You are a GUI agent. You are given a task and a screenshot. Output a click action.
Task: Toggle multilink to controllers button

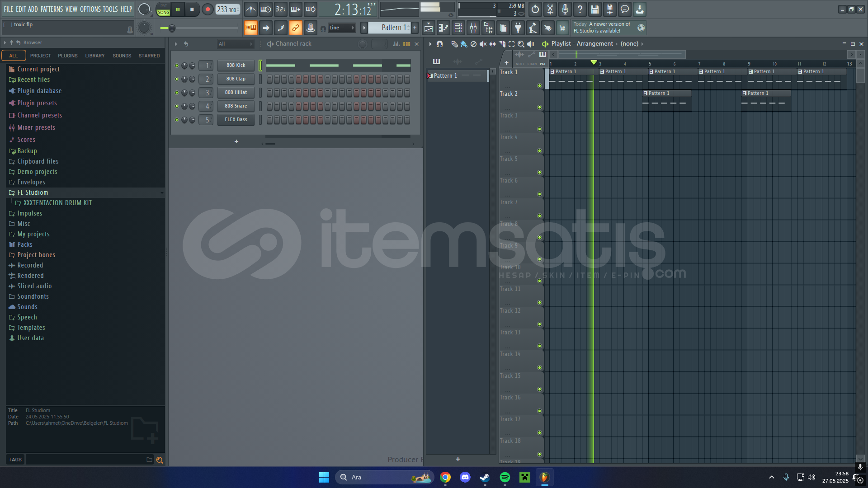click(295, 28)
